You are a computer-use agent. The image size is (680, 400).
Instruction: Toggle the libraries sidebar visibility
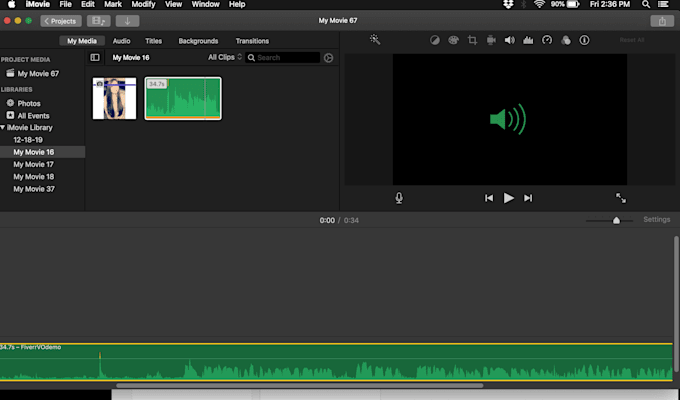(x=95, y=57)
